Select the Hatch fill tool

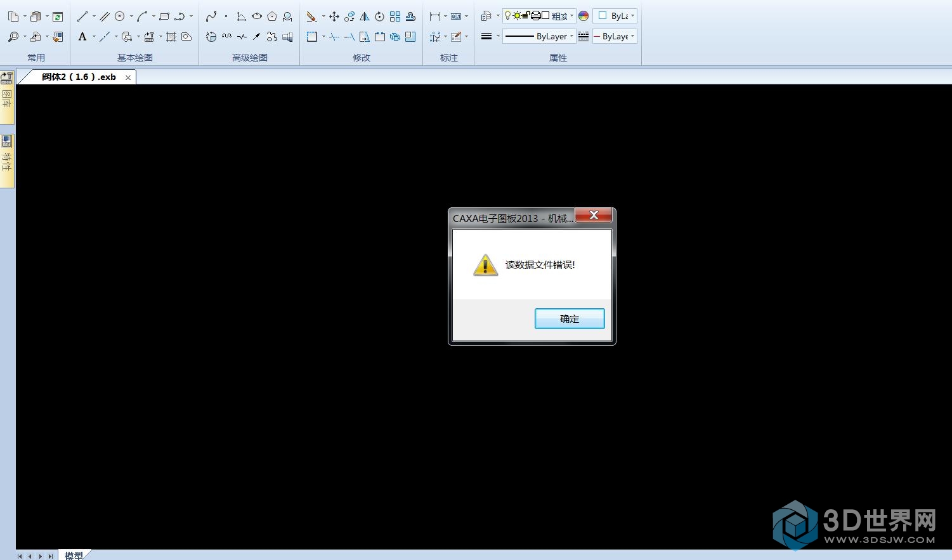[171, 37]
